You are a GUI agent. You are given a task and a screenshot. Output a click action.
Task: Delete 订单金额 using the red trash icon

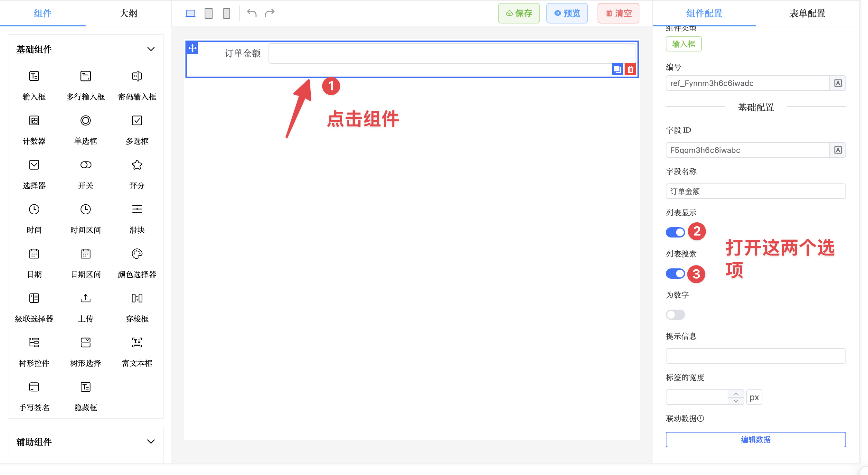click(630, 69)
